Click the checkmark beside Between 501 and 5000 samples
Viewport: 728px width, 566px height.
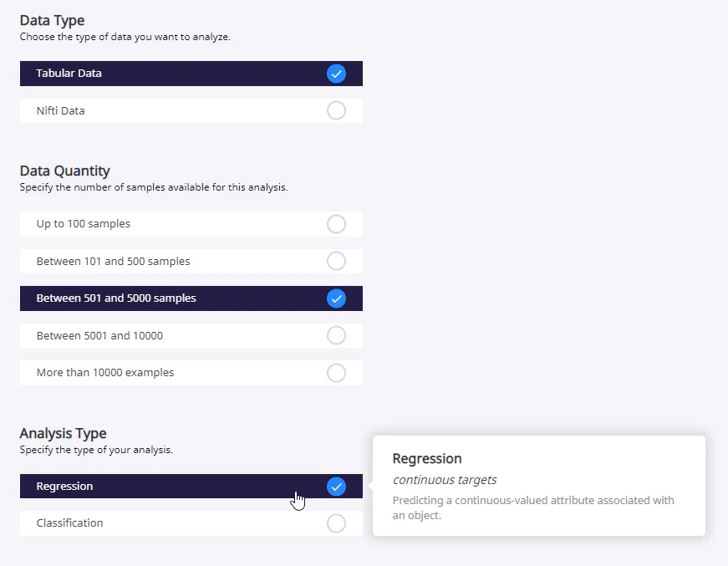(x=336, y=298)
